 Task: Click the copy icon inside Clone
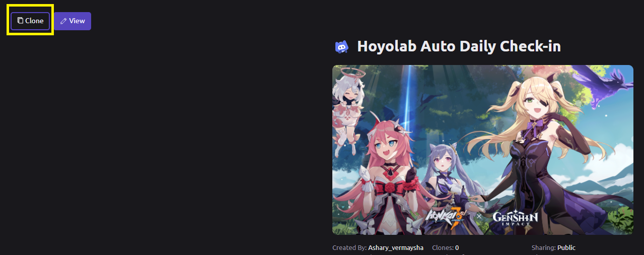click(x=20, y=21)
